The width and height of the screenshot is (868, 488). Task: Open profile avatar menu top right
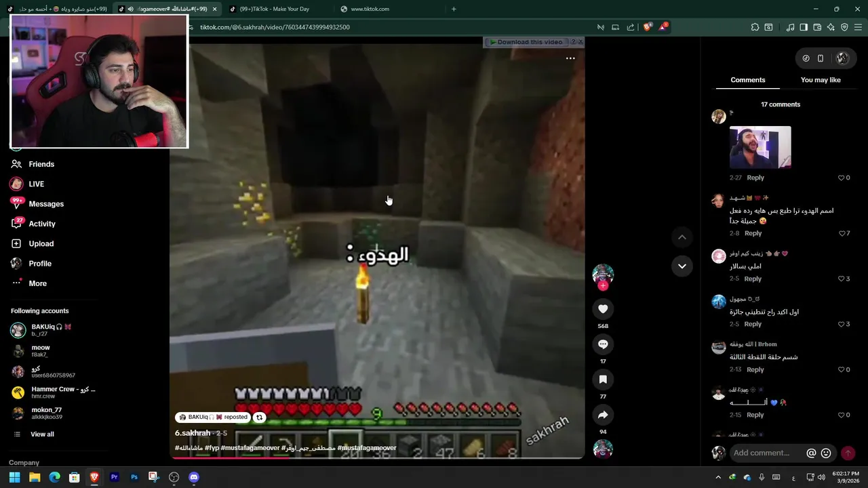click(x=842, y=58)
